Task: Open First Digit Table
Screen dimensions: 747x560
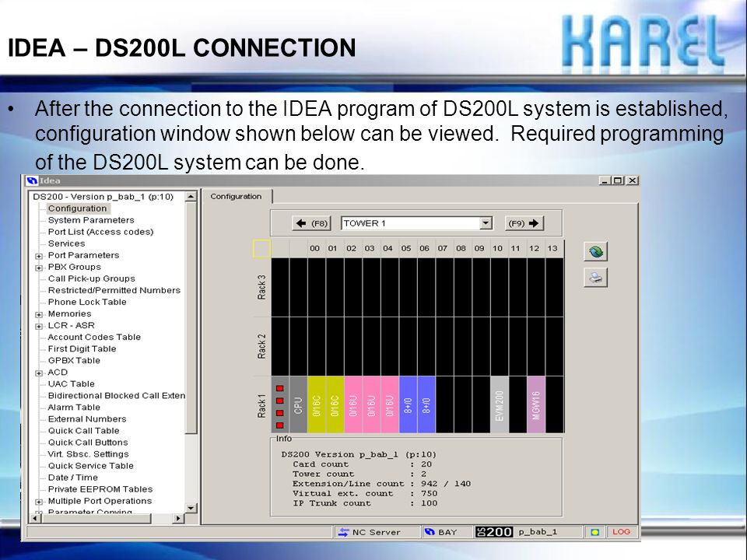Action: (82, 349)
